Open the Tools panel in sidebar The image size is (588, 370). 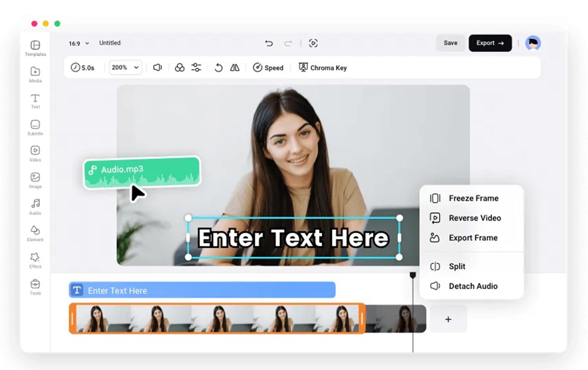pos(35,287)
